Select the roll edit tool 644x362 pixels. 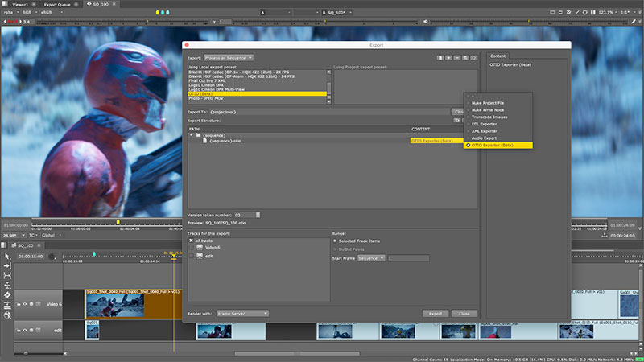tap(7, 286)
